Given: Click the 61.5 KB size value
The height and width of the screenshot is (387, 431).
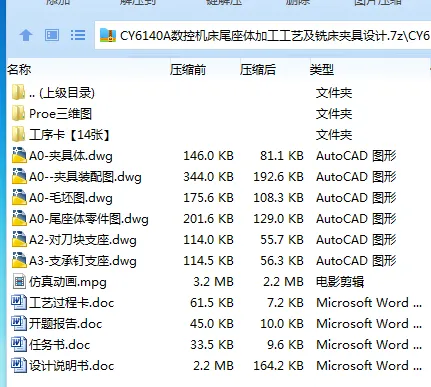Looking at the screenshot, I should [212, 303].
